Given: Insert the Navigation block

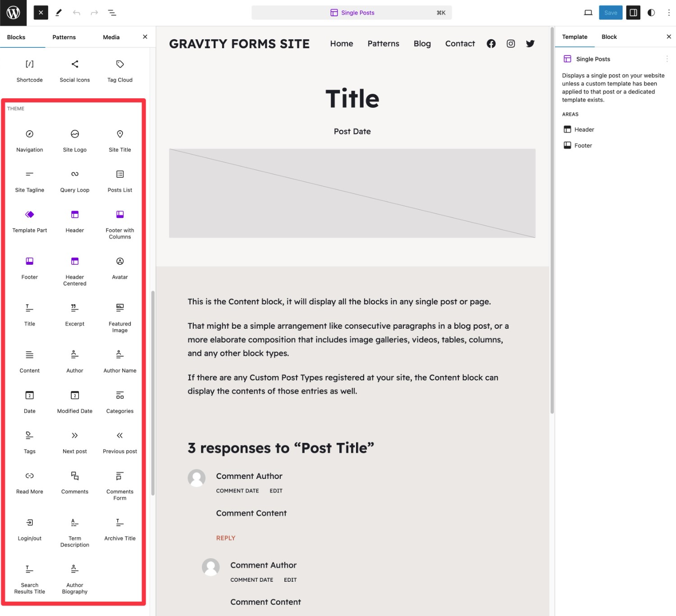Looking at the screenshot, I should [30, 141].
